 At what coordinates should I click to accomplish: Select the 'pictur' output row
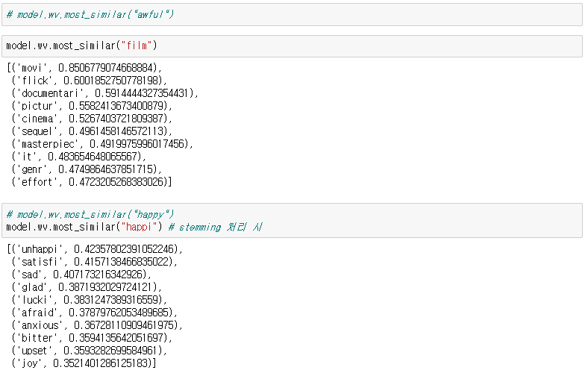(x=92, y=106)
